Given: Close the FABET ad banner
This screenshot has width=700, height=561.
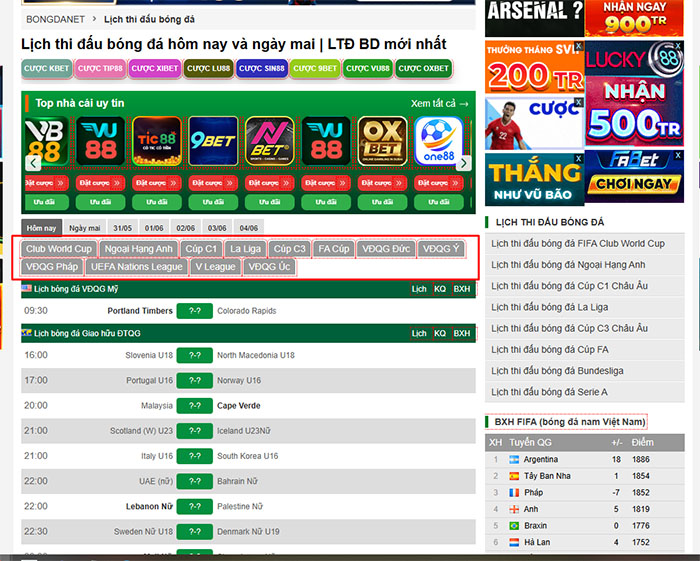Looking at the screenshot, I should (x=678, y=155).
